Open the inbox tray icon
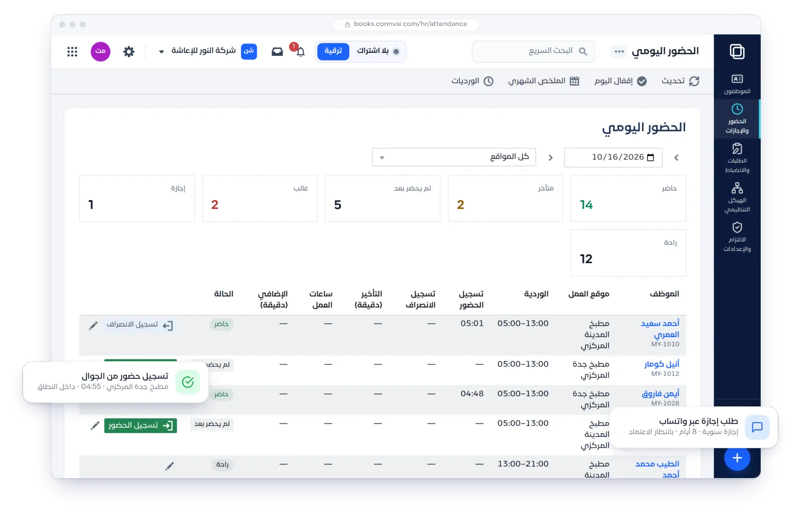This screenshot has width=812, height=508. tap(277, 51)
